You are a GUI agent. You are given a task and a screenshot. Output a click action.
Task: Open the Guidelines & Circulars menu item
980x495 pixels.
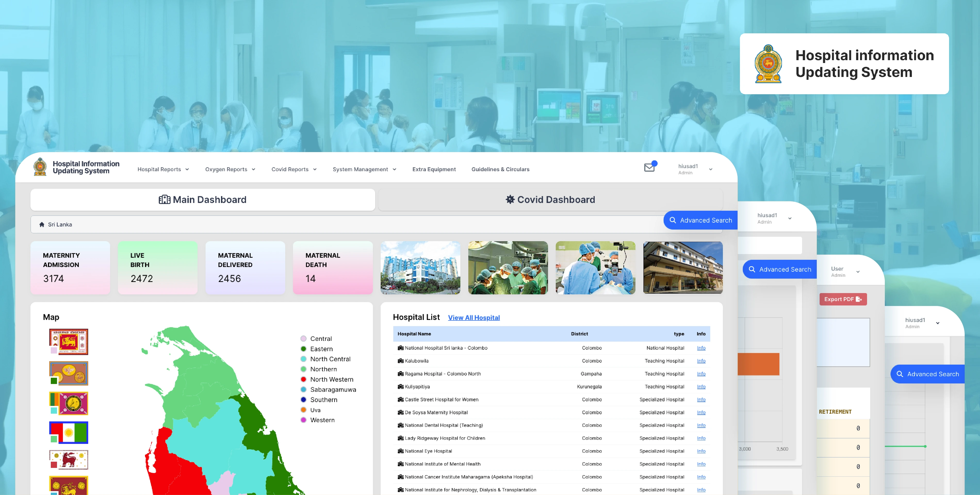(x=500, y=169)
